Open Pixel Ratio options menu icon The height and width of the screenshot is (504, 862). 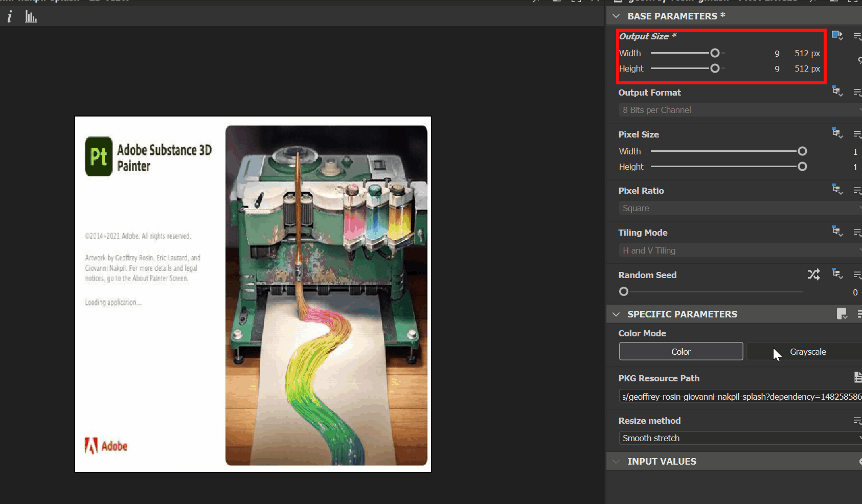coord(857,190)
